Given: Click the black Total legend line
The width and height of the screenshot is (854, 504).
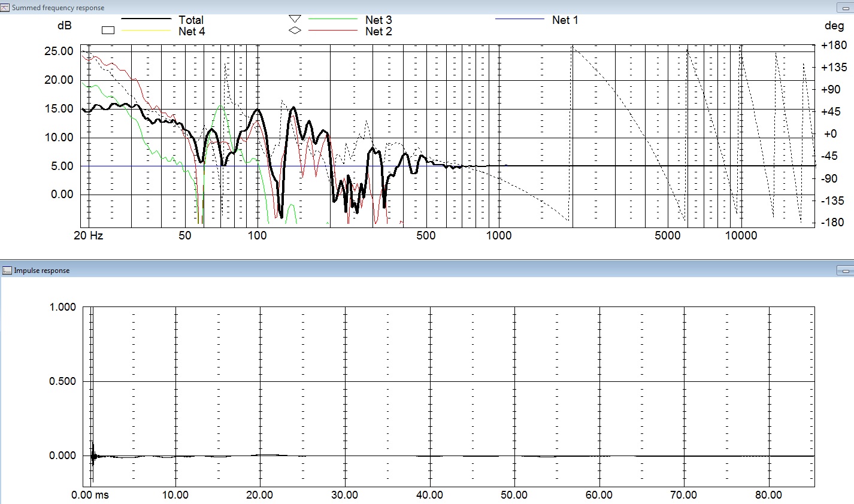Looking at the screenshot, I should [x=146, y=19].
